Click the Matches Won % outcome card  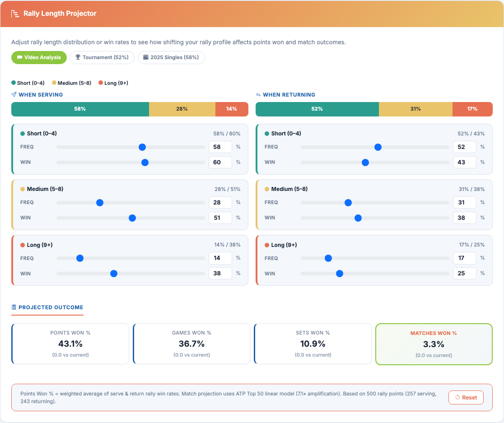(x=434, y=344)
